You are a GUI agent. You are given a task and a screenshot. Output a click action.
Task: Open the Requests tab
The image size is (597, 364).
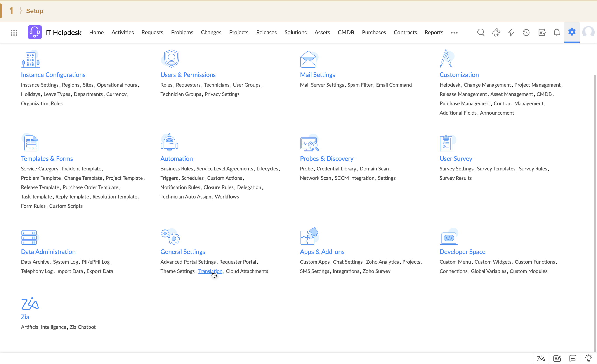coord(152,32)
